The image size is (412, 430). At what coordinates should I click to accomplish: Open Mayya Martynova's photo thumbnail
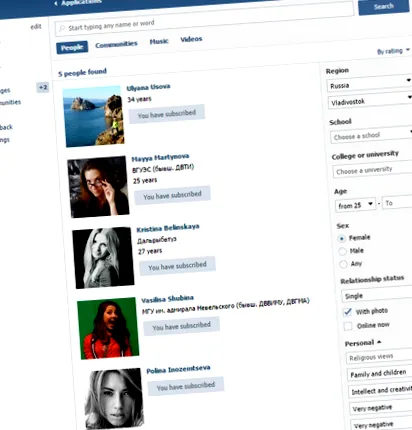[x=98, y=187]
